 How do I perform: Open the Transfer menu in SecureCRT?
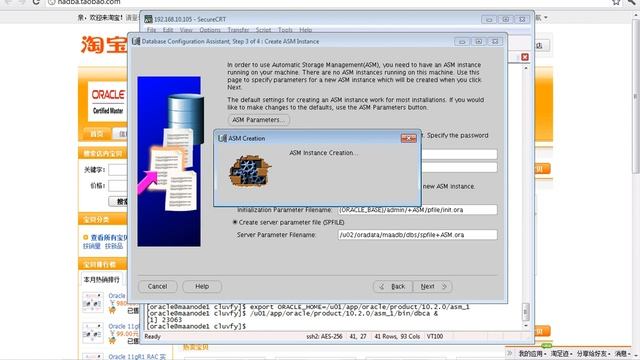238,30
